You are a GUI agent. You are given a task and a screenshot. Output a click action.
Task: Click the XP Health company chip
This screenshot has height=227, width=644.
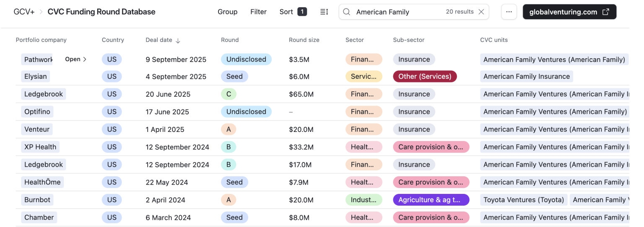click(40, 147)
